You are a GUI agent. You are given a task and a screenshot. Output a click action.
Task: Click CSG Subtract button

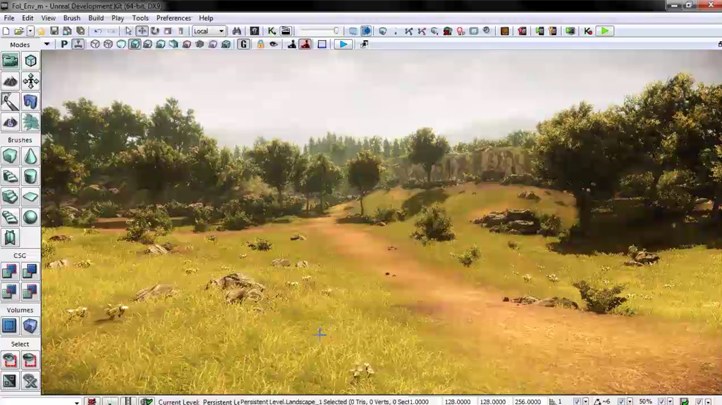click(x=30, y=272)
